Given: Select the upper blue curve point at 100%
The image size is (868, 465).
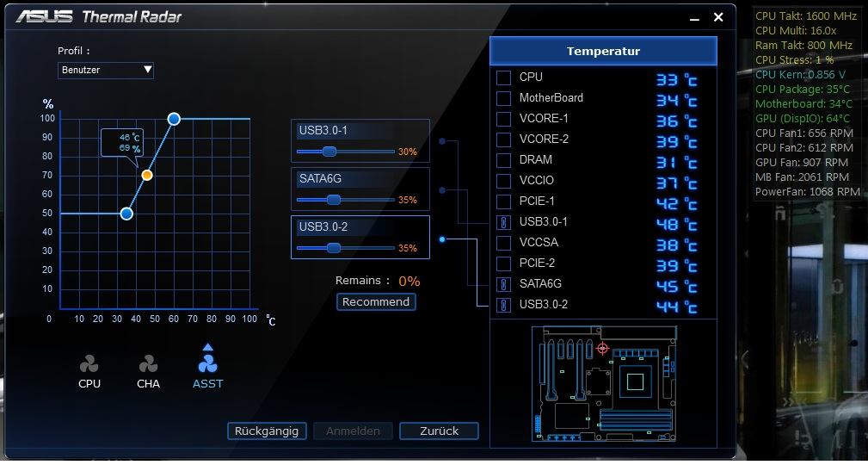Looking at the screenshot, I should pos(174,119).
